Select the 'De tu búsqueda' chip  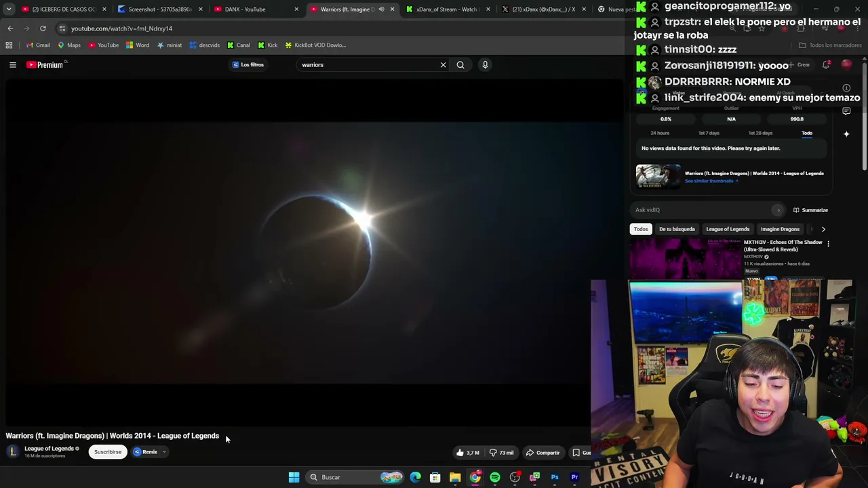click(677, 229)
